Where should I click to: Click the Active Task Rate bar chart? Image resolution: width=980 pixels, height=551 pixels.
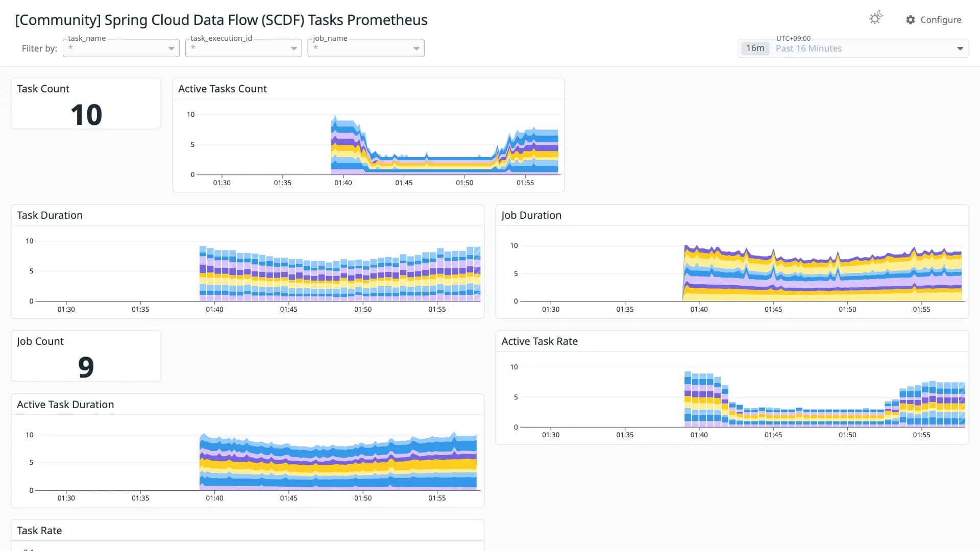pos(743,397)
